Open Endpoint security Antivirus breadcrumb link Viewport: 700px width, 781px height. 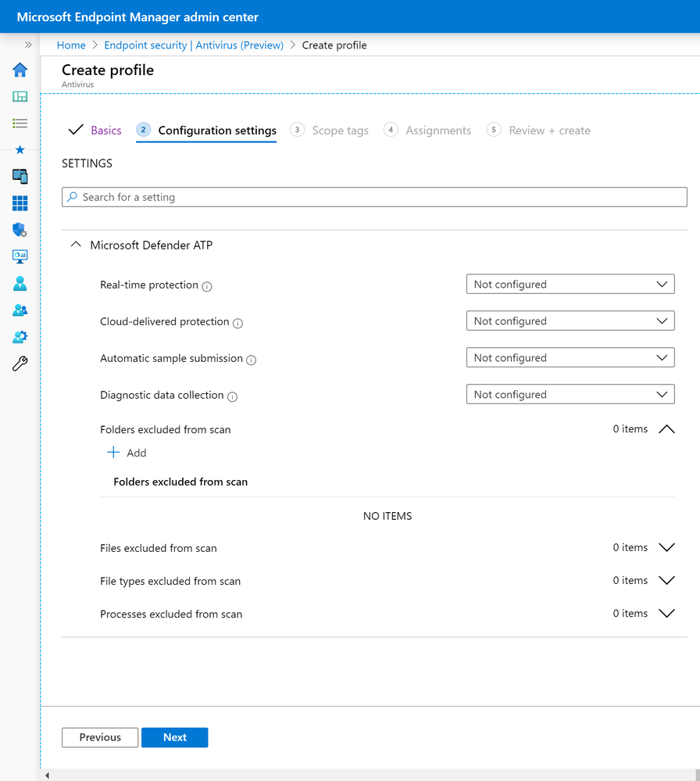(x=194, y=45)
